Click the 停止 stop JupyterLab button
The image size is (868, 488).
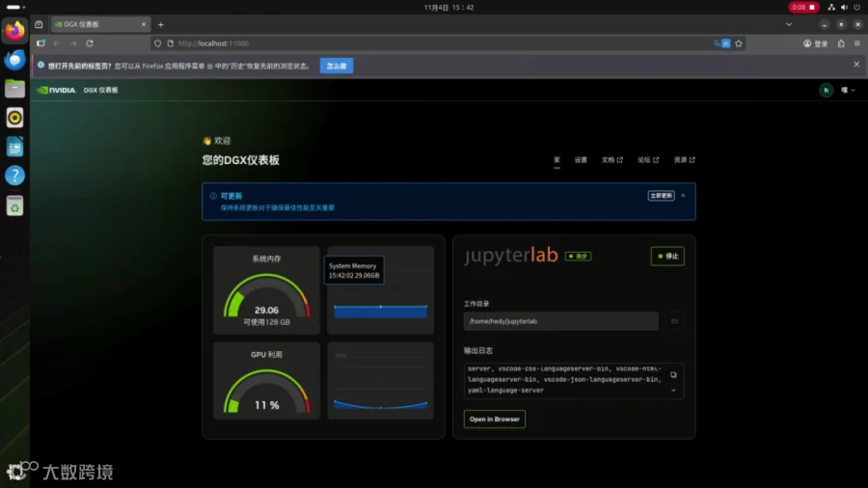[667, 257]
